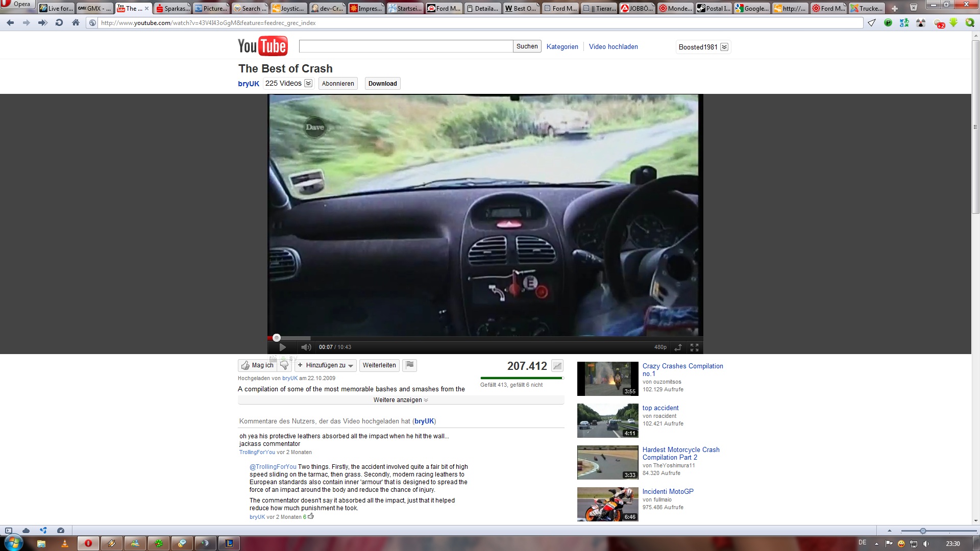This screenshot has width=980, height=551.
Task: Expand the 225 Videos arrow
Action: [308, 83]
